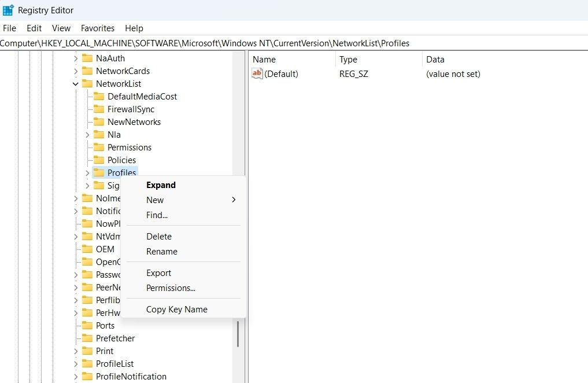
Task: Click the FirewallSync folder icon
Action: coord(99,109)
